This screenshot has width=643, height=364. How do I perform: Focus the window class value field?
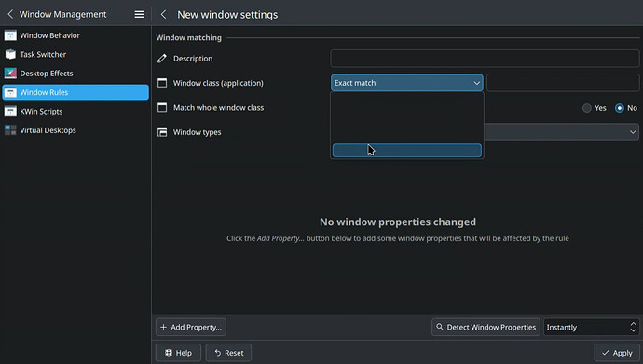click(563, 83)
